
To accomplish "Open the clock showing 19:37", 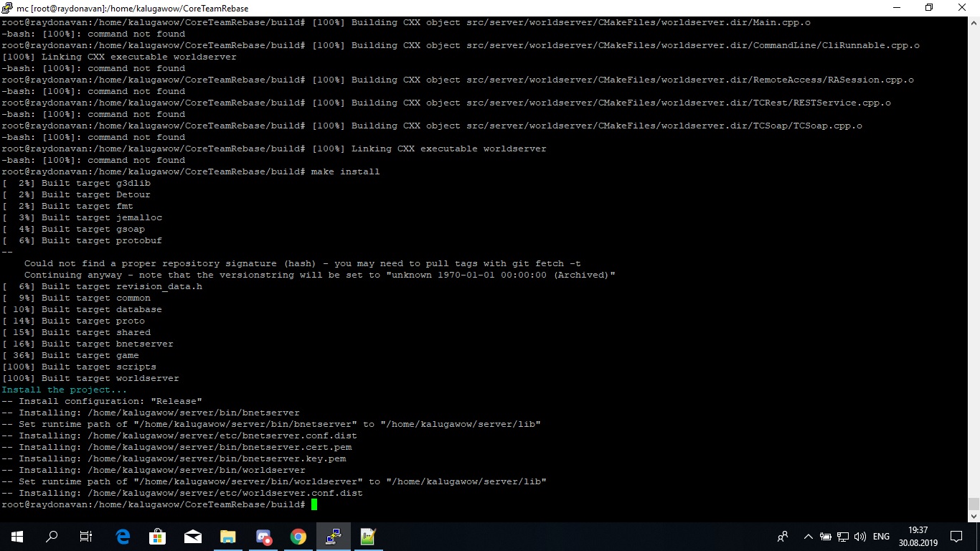I will (918, 536).
